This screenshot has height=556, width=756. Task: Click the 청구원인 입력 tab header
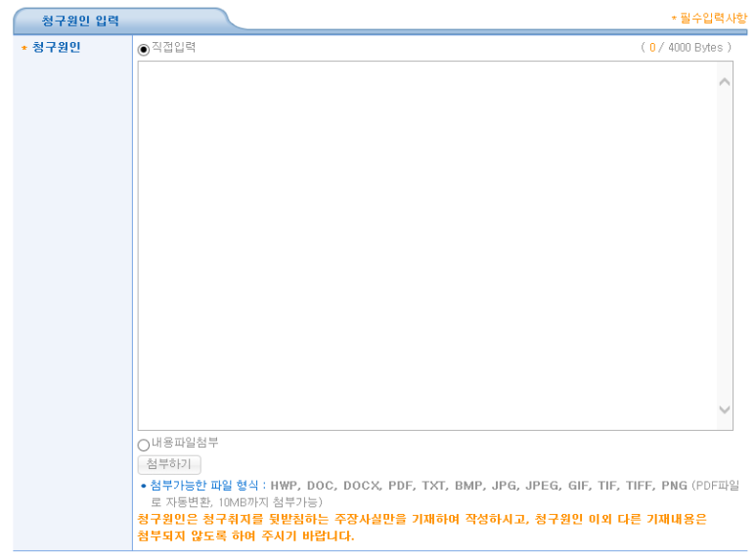click(x=80, y=21)
